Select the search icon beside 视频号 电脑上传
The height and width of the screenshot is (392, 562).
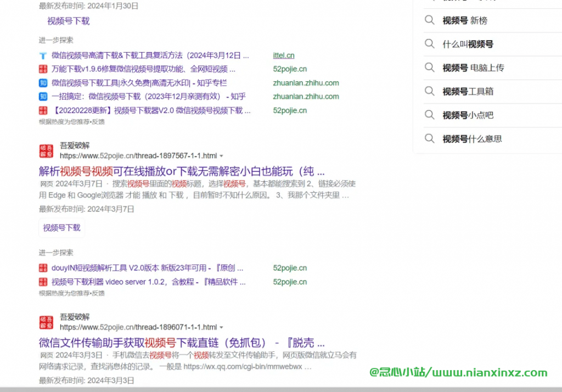pyautogui.click(x=429, y=68)
